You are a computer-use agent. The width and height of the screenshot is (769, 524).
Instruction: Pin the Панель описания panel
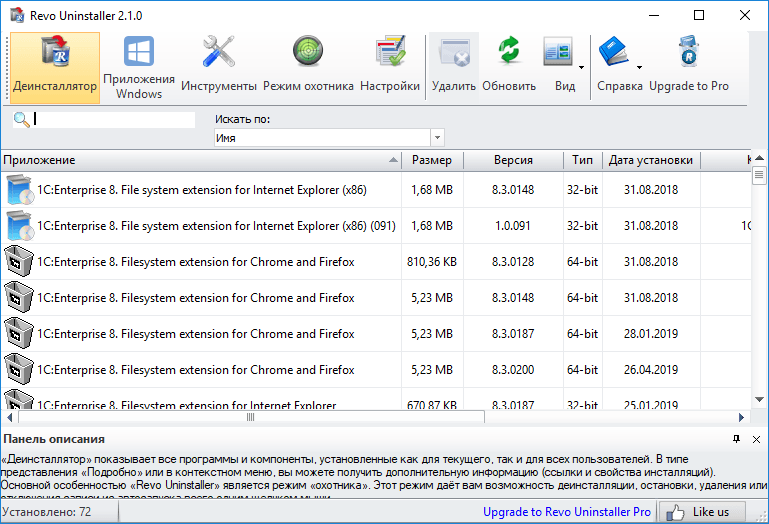pyautogui.click(x=736, y=439)
